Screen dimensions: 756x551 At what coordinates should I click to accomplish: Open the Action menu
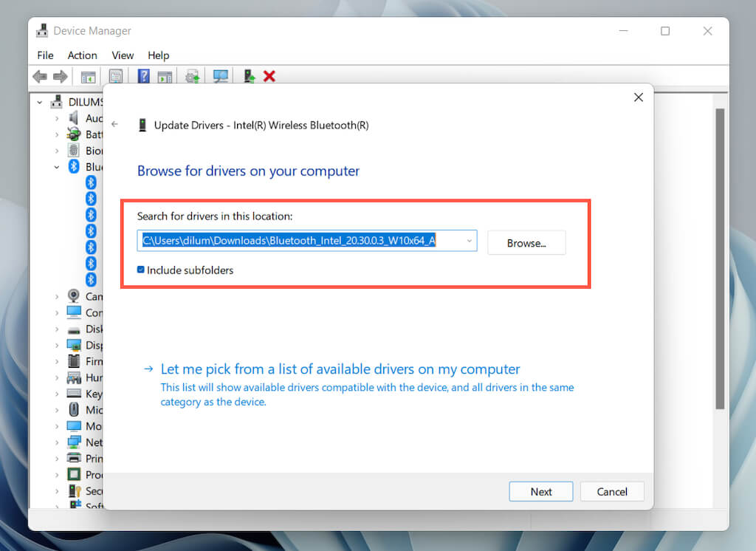[83, 55]
